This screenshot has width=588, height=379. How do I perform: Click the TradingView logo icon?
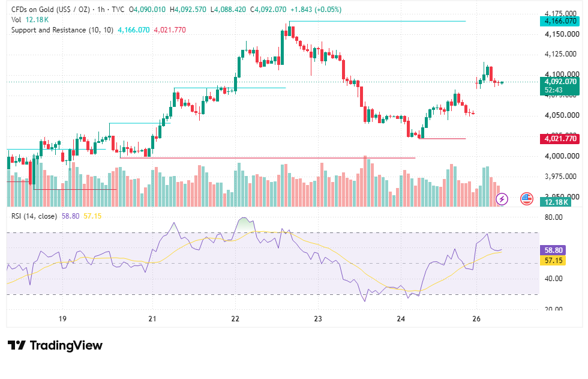[x=17, y=345]
